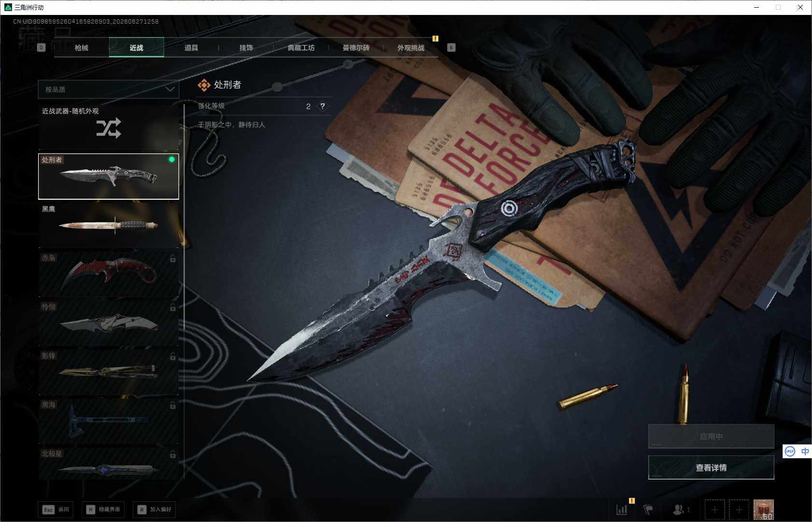
Task: Switch to the 外观挑战 tab
Action: click(411, 48)
